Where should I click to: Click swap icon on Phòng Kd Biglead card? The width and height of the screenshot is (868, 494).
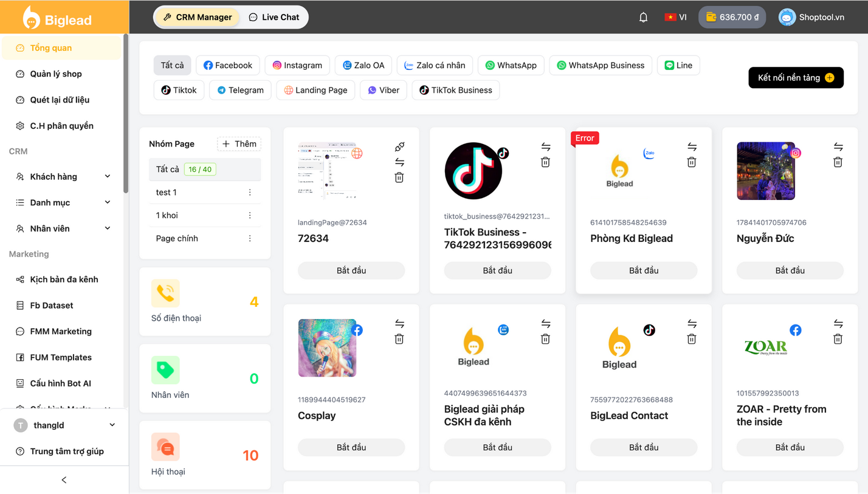pyautogui.click(x=692, y=146)
